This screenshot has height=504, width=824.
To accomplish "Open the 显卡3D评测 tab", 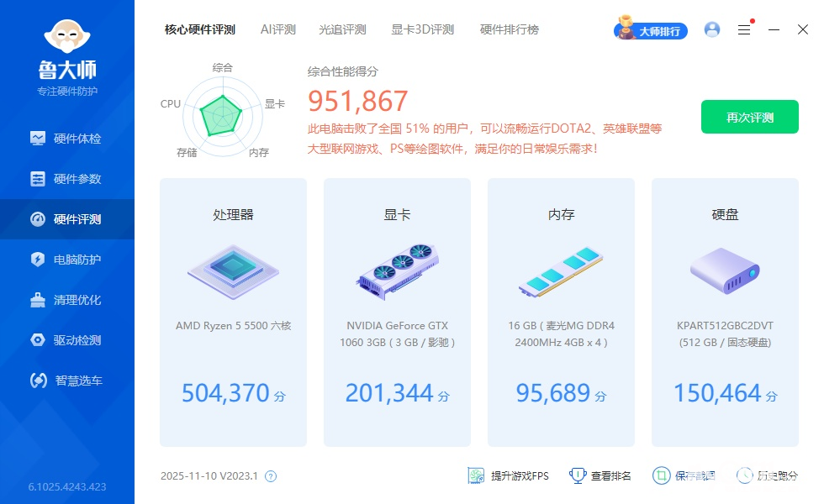I will coord(422,29).
